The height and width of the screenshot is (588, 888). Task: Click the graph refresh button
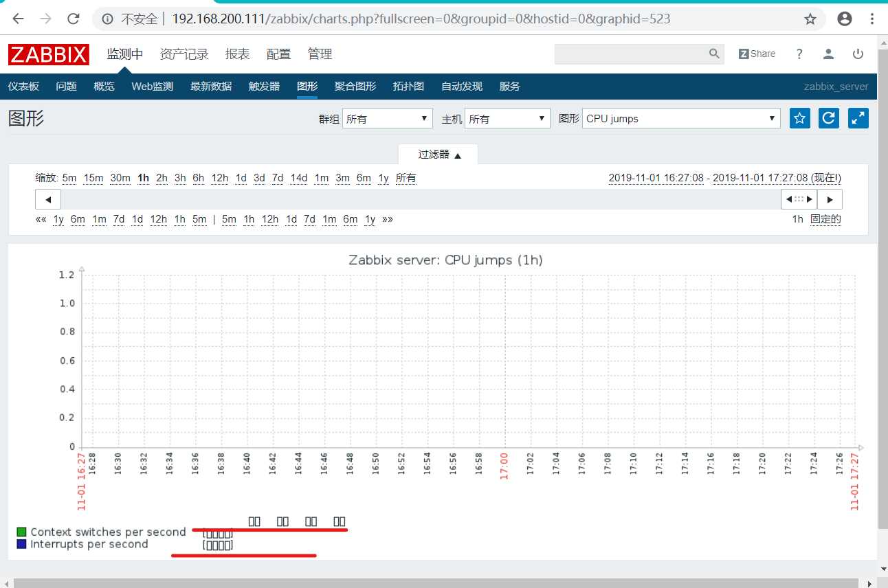(x=829, y=118)
